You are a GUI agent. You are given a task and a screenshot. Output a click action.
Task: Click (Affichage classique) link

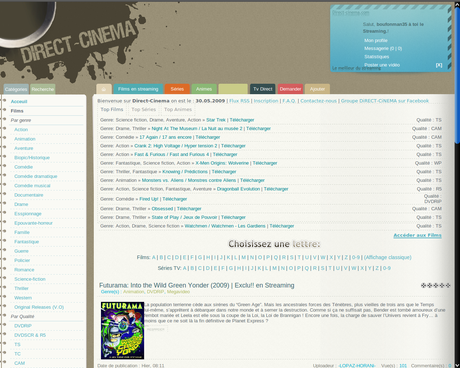(388, 257)
